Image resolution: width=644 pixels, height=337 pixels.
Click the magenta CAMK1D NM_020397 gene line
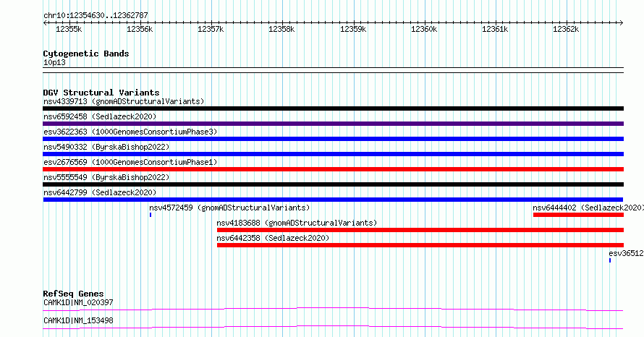pyautogui.click(x=333, y=309)
